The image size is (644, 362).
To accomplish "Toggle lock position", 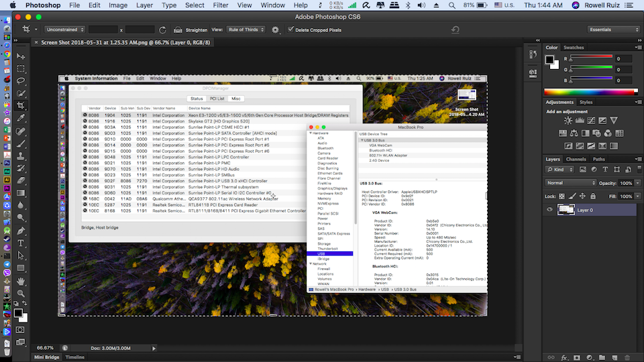I will (582, 196).
